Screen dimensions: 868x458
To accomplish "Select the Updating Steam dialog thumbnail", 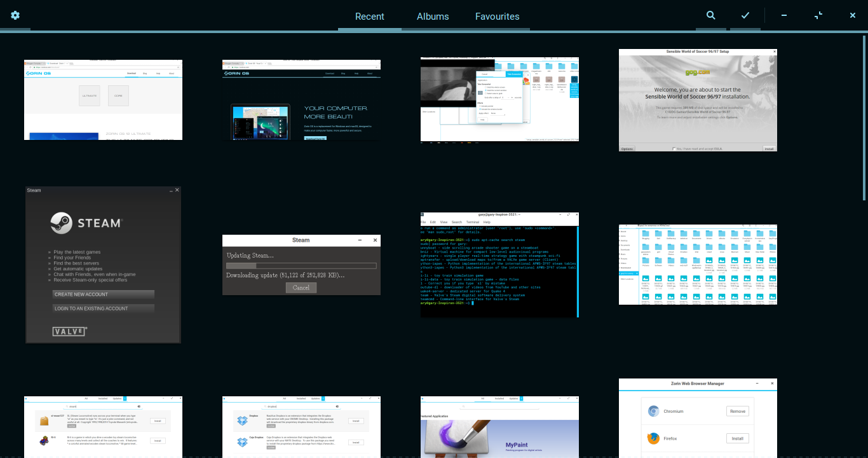I will (x=301, y=265).
